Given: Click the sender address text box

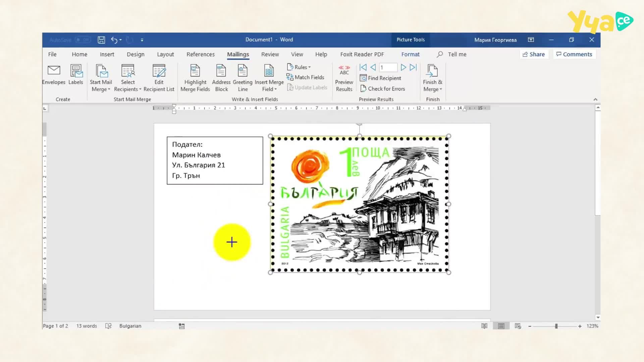Looking at the screenshot, I should [215, 161].
